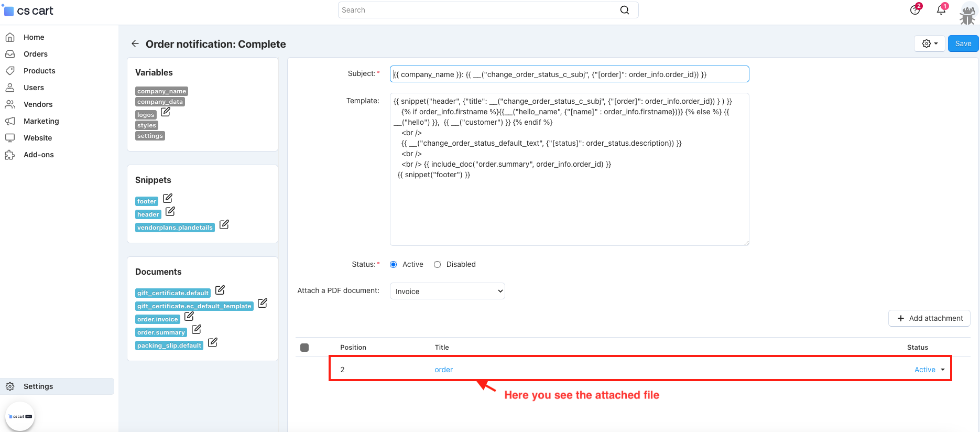Click the Add attachment button

click(930, 318)
